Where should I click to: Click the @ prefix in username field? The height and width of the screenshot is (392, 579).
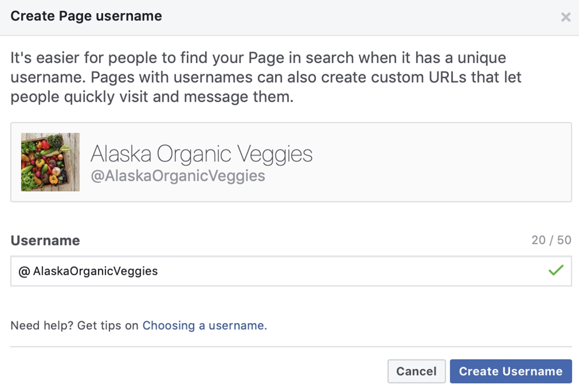click(24, 271)
